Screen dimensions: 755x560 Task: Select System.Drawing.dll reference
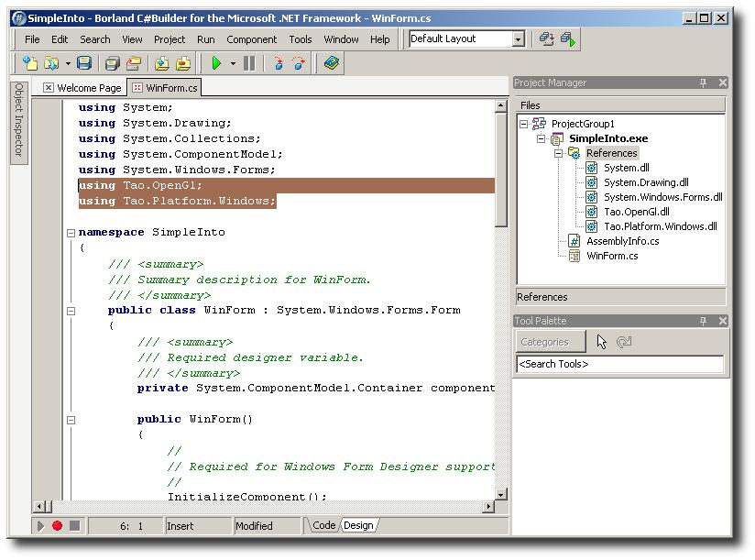tap(646, 182)
